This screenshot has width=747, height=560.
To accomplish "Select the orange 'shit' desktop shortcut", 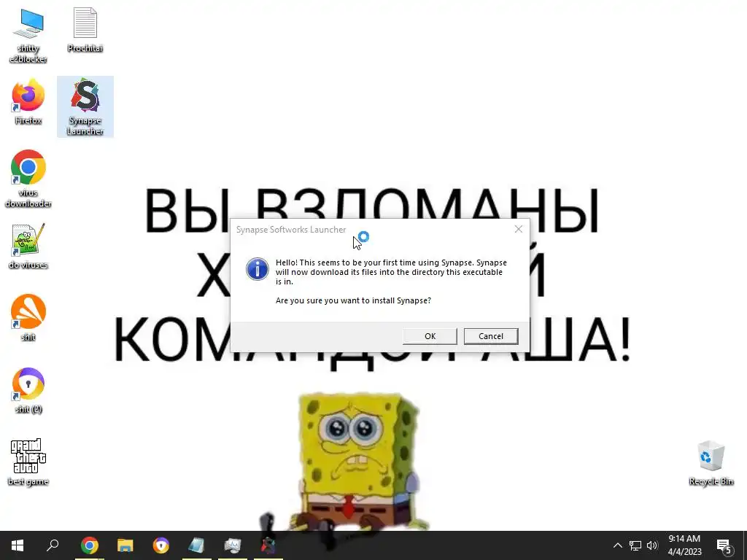I will (x=28, y=318).
